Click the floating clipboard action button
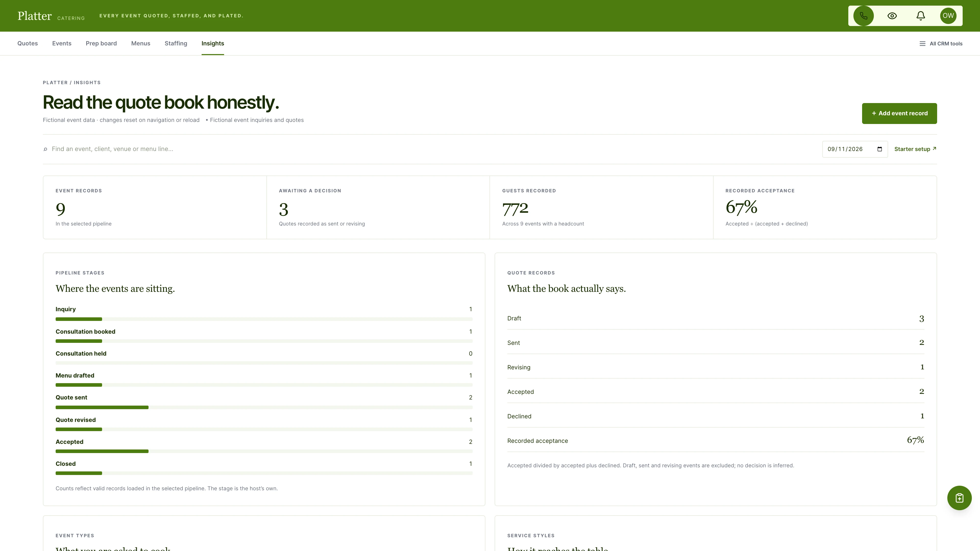Viewport: 980px width, 551px height. [x=959, y=498]
